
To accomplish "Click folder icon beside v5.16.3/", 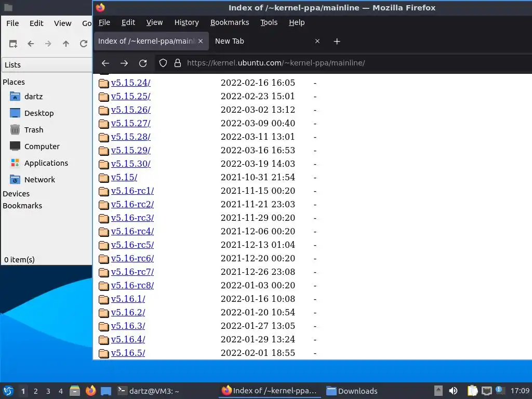I will pos(104,326).
